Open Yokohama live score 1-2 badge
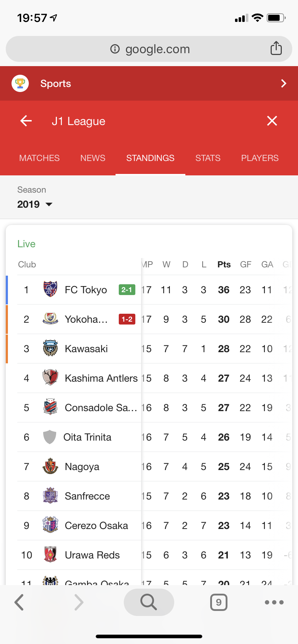This screenshot has height=644, width=298. click(127, 319)
